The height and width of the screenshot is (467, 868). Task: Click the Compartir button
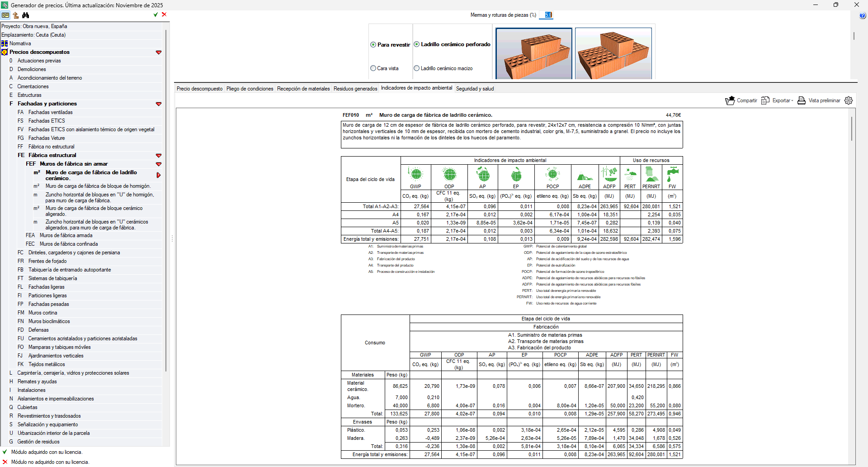pos(741,100)
